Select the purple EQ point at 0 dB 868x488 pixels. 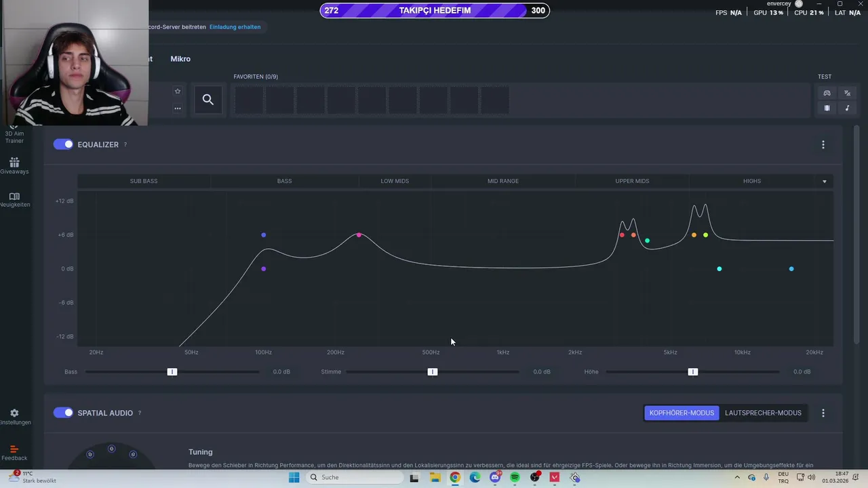pos(264,269)
